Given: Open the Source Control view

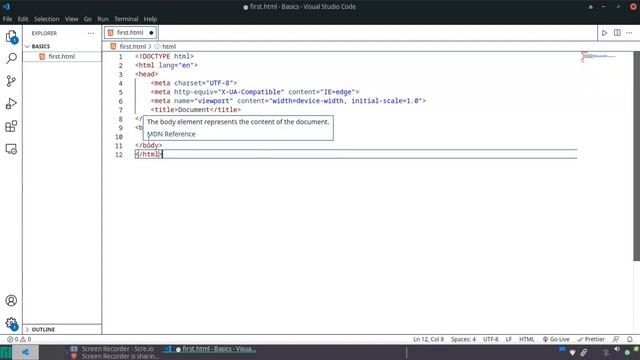Looking at the screenshot, I should [11, 81].
